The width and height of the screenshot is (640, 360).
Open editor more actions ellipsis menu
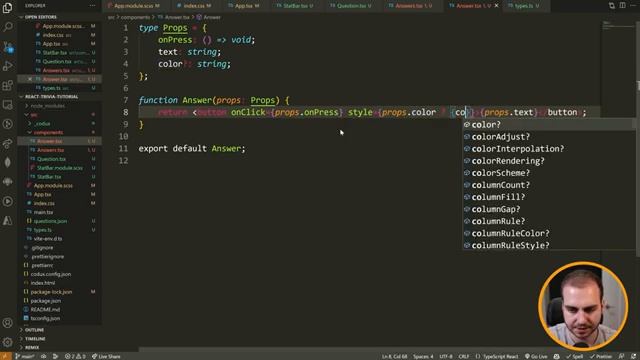point(633,5)
